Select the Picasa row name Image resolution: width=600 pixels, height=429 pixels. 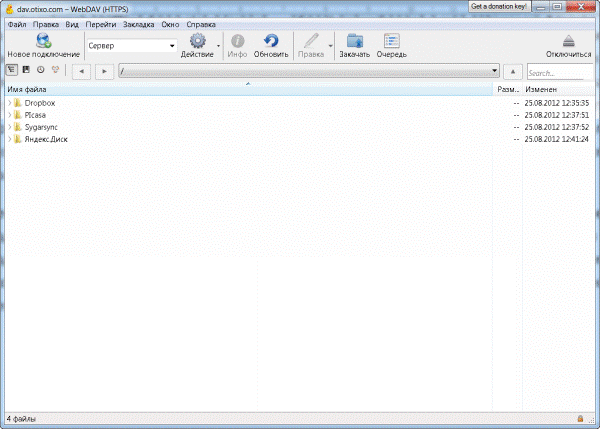[35, 115]
